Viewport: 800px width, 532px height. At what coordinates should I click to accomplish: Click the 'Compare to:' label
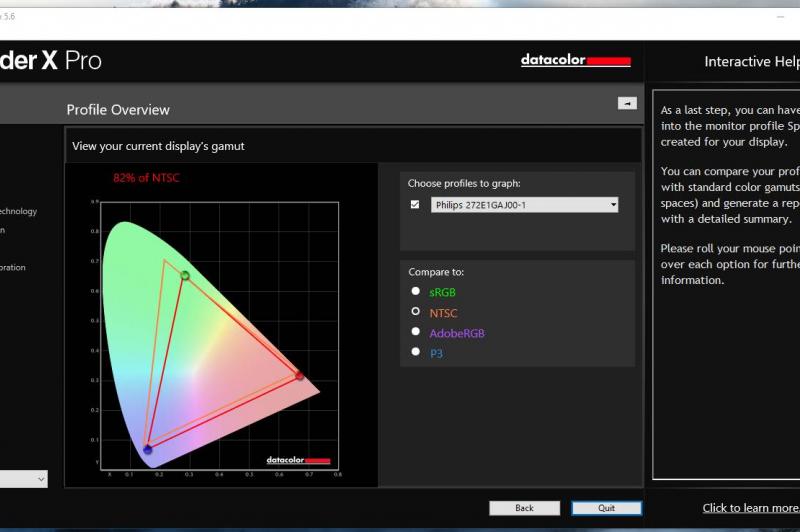[436, 272]
